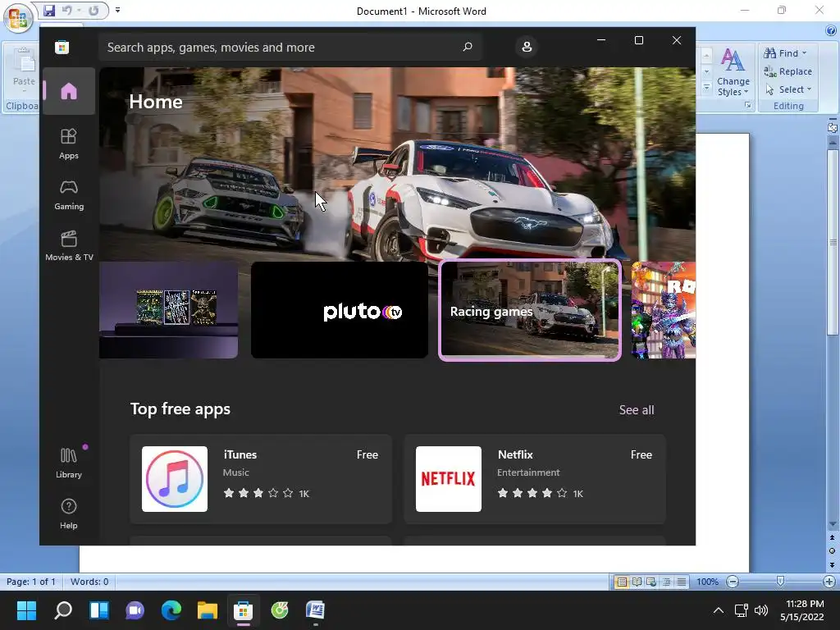Select the Pluto TV featured tile

point(339,310)
